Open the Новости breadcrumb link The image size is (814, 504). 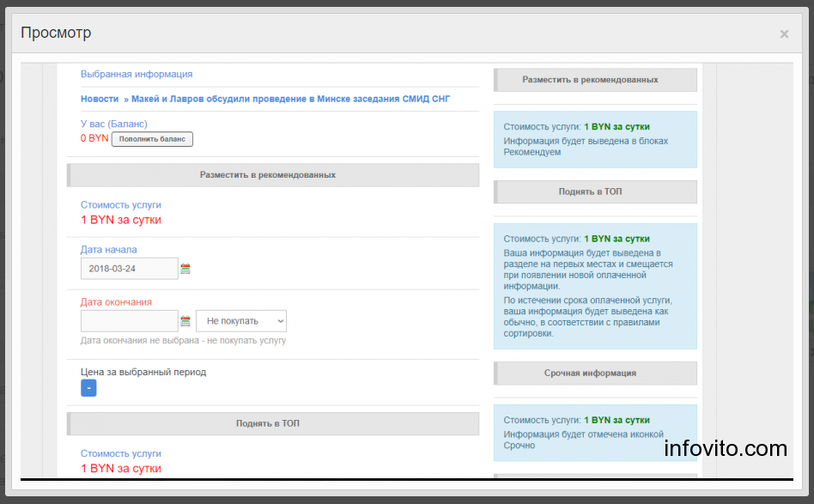(99, 99)
